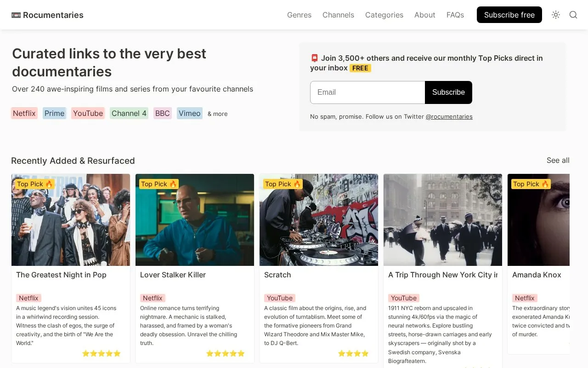Screen dimensions: 588x368
Task: Click the '& more' channels link
Action: pyautogui.click(x=217, y=114)
